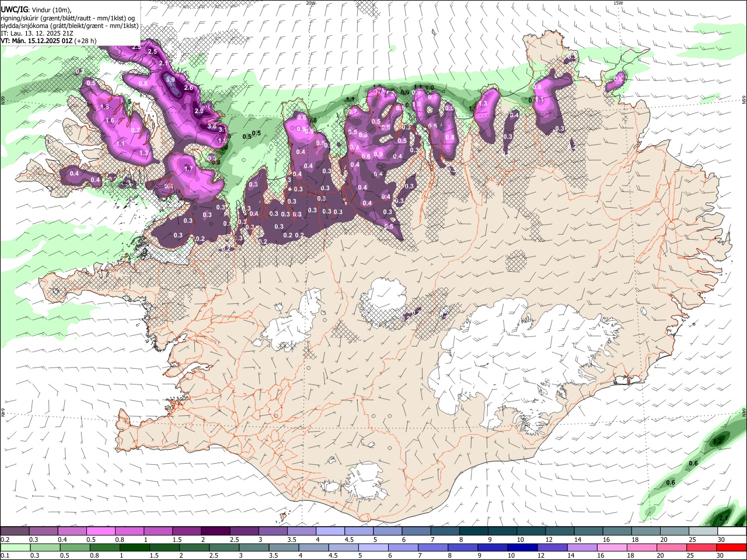This screenshot has height=560, width=747.
Task: Click the light pink 16 mm rain swatch
Action: click(x=612, y=547)
